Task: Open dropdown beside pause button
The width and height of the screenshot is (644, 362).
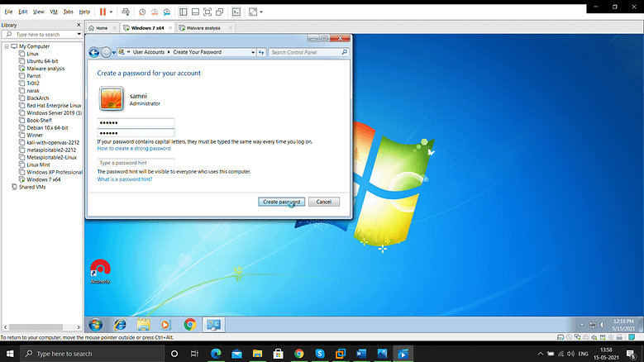Action: tap(111, 12)
